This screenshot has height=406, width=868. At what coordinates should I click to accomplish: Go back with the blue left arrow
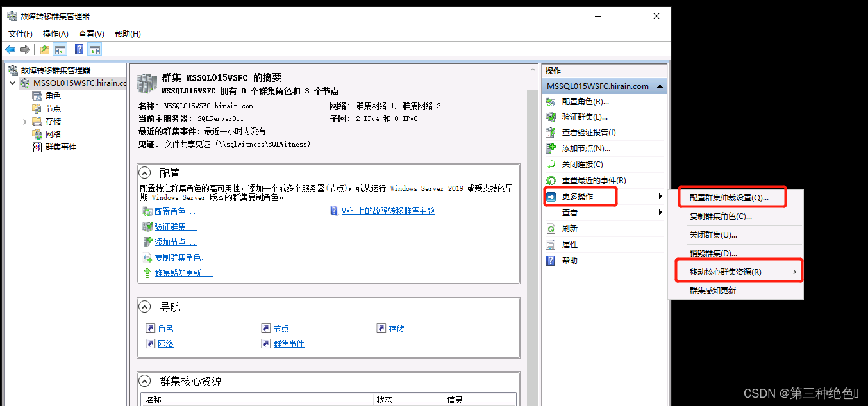10,49
